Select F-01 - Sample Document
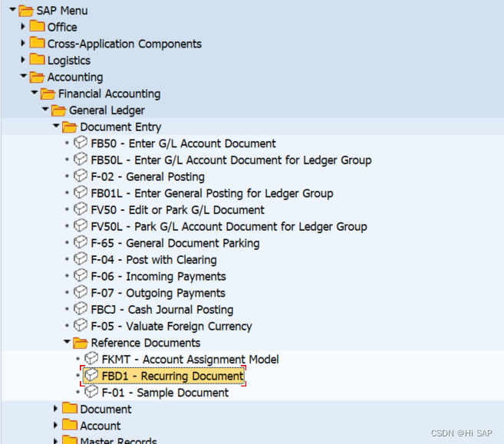 (165, 393)
